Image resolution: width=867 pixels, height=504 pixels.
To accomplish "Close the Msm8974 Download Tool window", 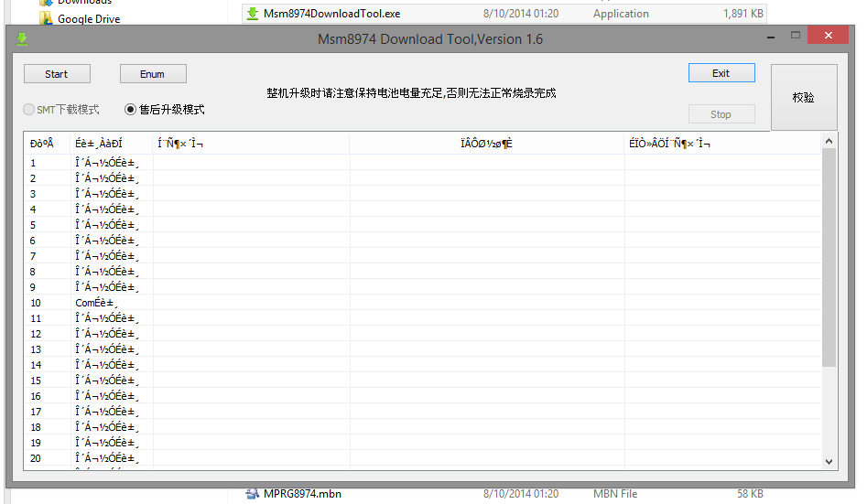I will [828, 36].
